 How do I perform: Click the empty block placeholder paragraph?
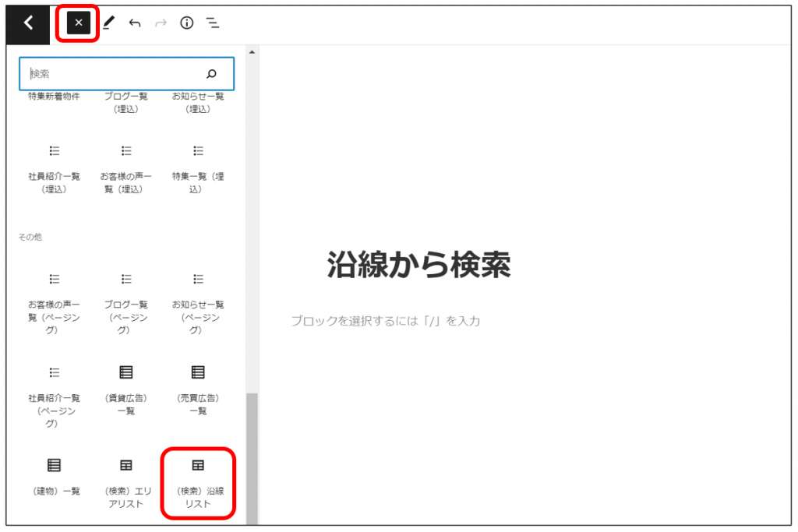386,321
